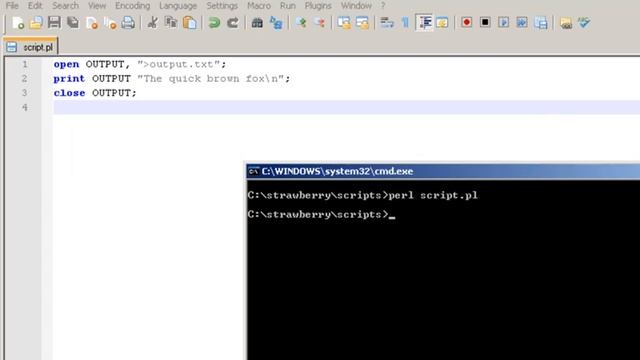
Task: Click the spell-check ABC toolbar icon
Action: pyautogui.click(x=584, y=22)
